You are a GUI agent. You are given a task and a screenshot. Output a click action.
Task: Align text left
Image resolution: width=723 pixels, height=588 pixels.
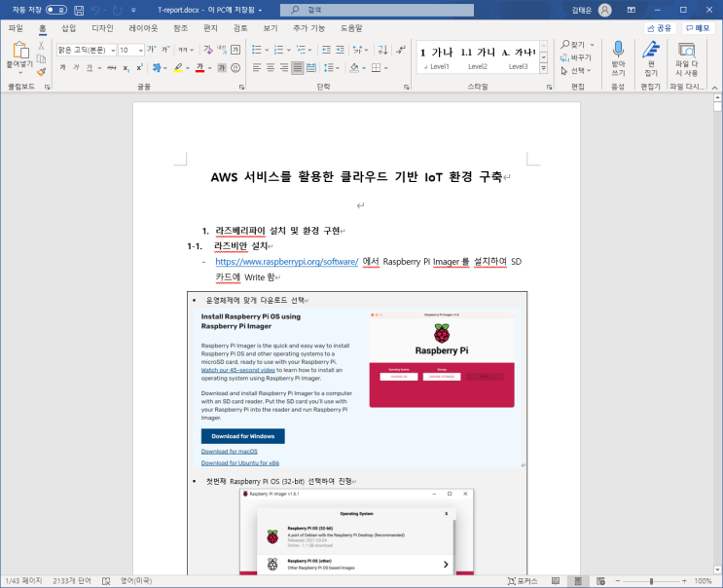tap(257, 68)
